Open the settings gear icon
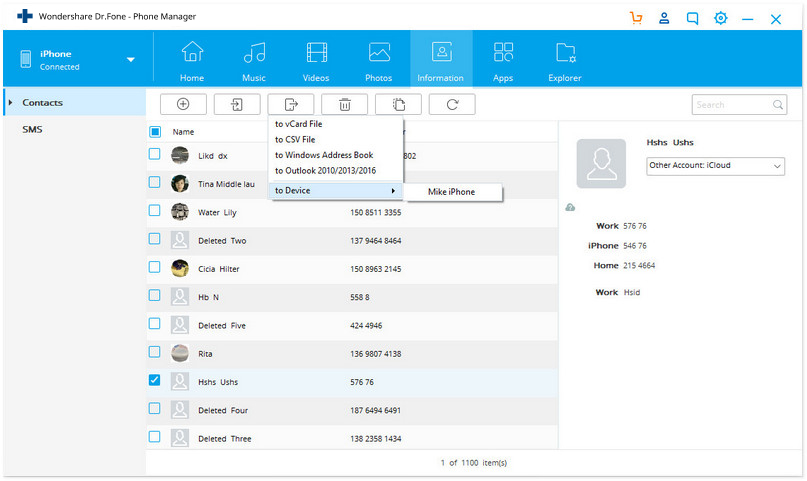 [721, 19]
